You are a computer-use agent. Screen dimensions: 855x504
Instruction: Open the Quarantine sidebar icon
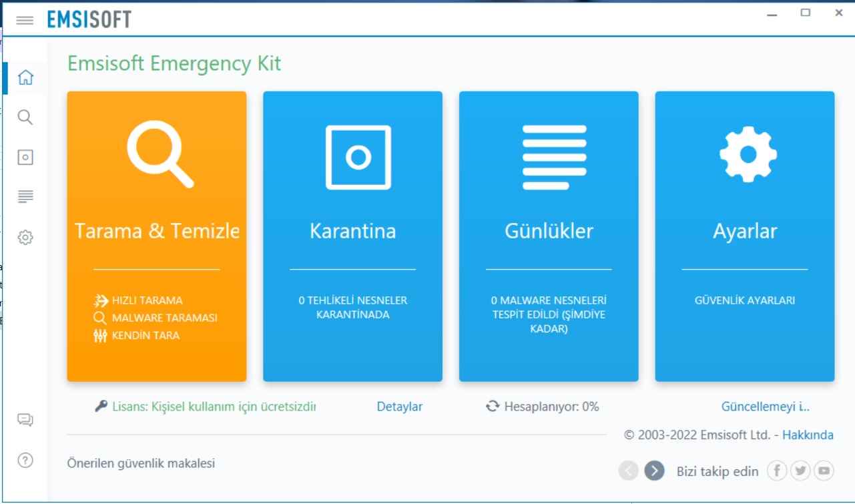[x=25, y=158]
